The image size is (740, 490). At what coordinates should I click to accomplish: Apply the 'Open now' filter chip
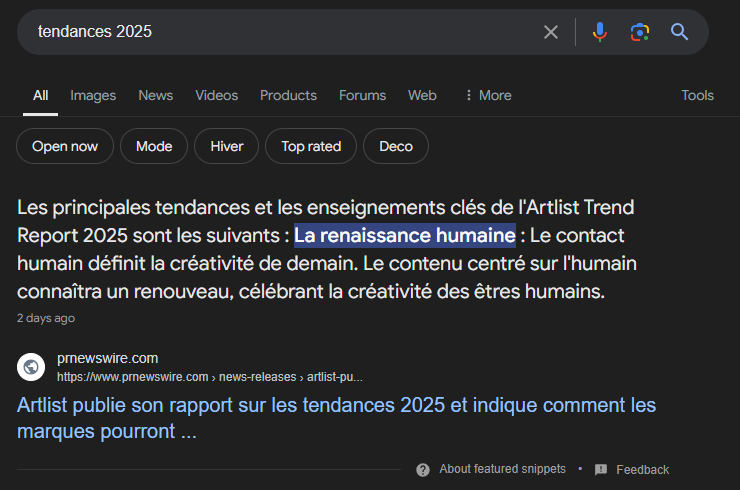[x=65, y=146]
